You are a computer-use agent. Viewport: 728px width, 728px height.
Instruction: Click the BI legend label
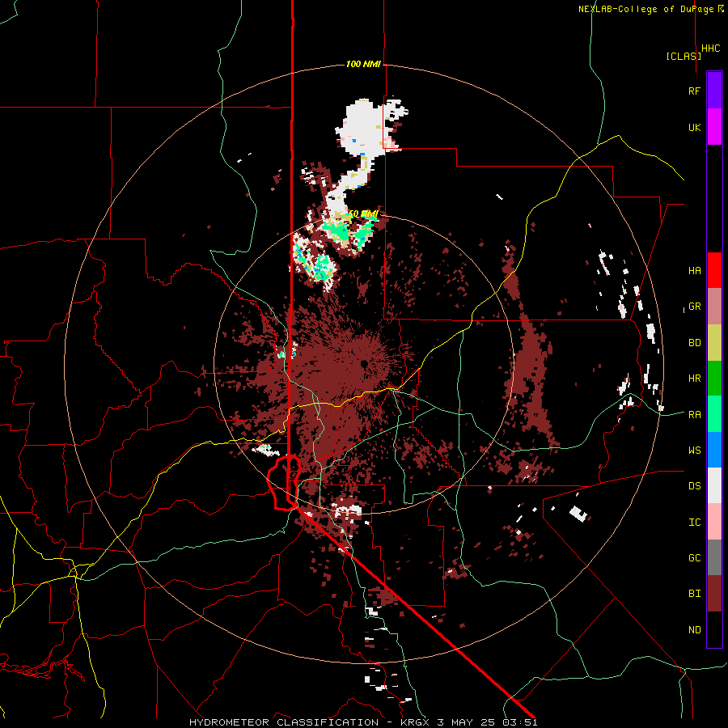tap(694, 594)
